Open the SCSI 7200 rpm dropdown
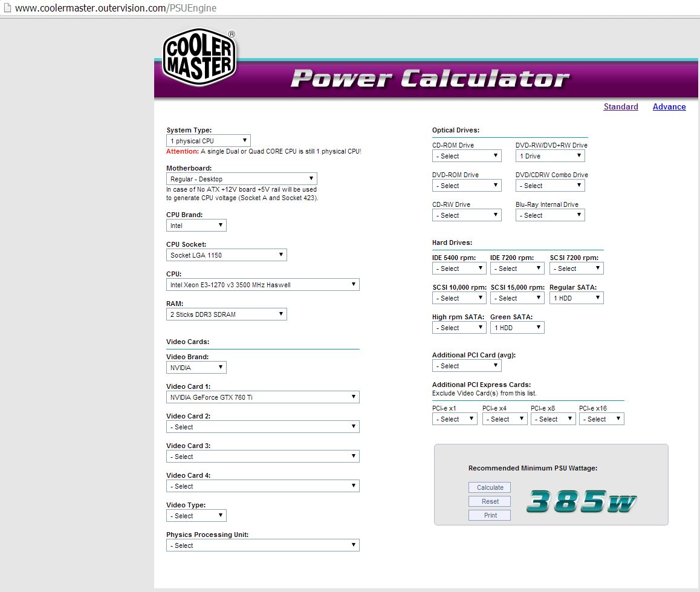This screenshot has height=592, width=700. point(576,268)
